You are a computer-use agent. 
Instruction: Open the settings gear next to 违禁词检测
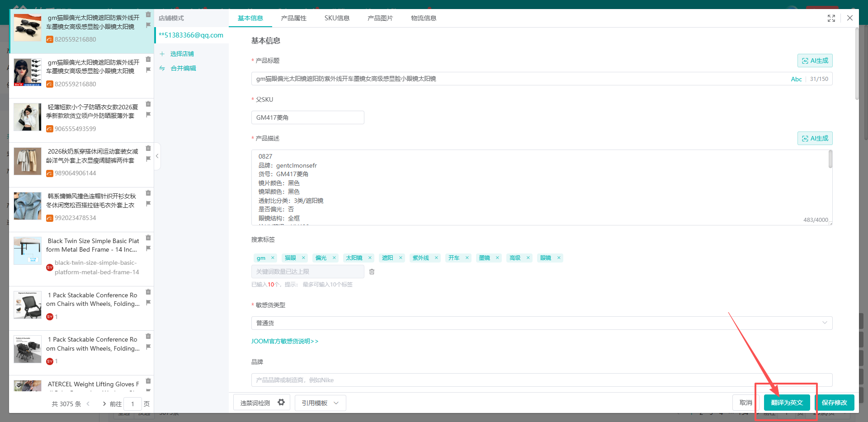(x=281, y=402)
